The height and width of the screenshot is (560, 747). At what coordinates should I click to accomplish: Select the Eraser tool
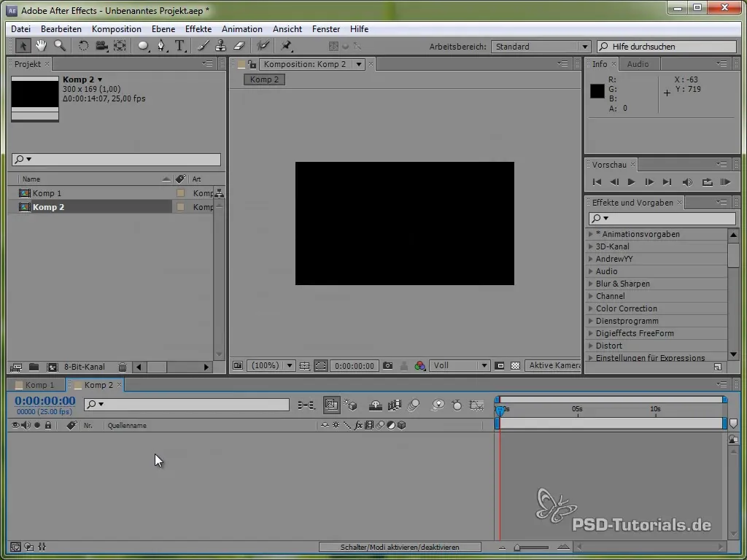(239, 46)
